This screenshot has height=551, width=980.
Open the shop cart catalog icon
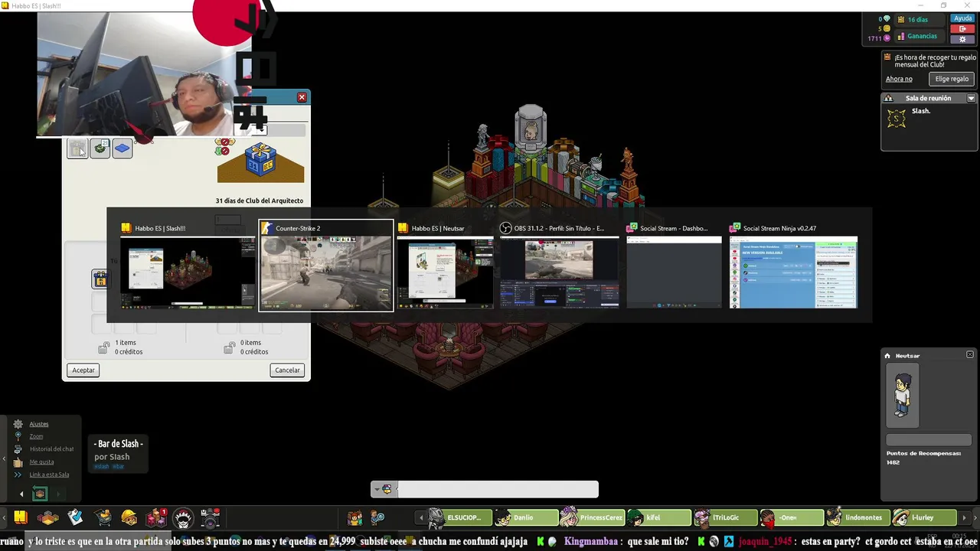click(x=103, y=518)
